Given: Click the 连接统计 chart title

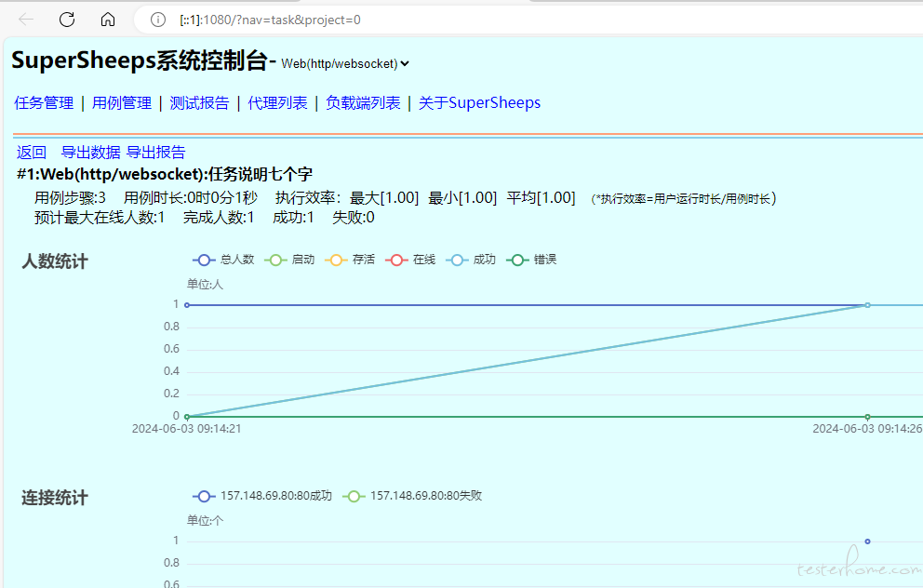Looking at the screenshot, I should coord(55,498).
